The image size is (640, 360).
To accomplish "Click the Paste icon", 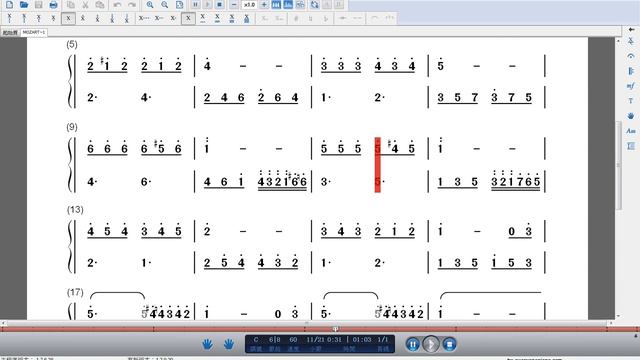I will pyautogui.click(x=100, y=5).
